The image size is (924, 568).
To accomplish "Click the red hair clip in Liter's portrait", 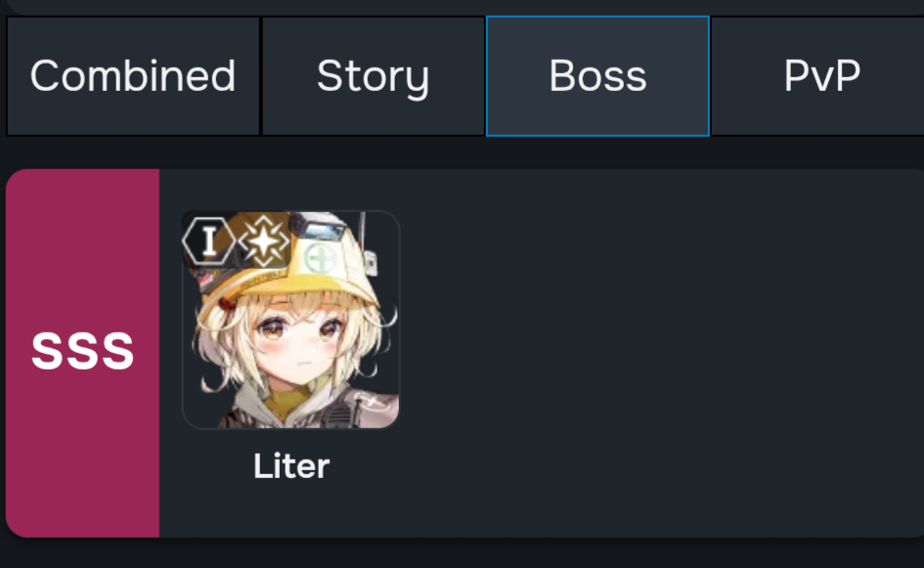I will click(227, 305).
